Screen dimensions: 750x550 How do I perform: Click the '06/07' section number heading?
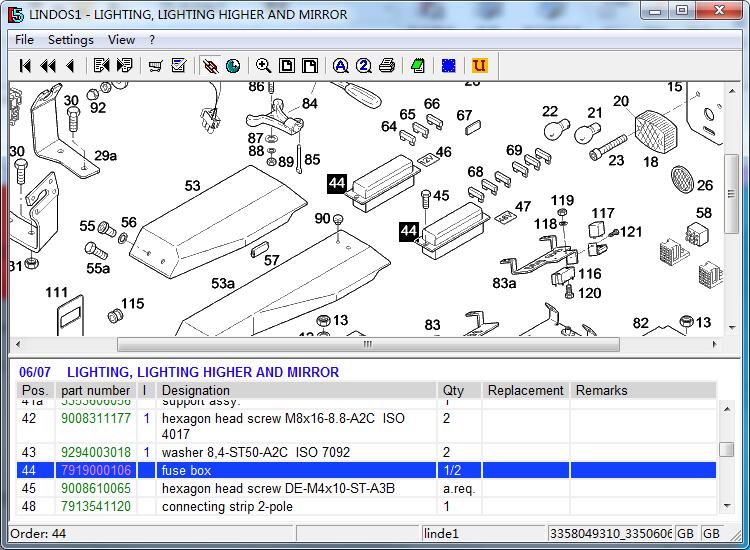coord(35,372)
